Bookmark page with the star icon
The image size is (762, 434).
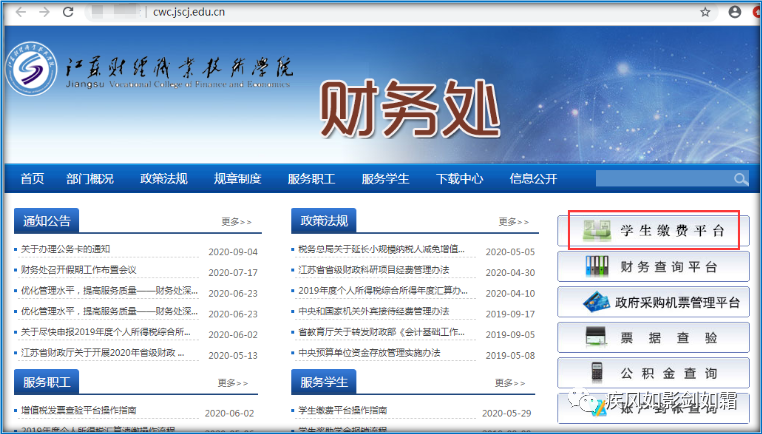tap(705, 12)
